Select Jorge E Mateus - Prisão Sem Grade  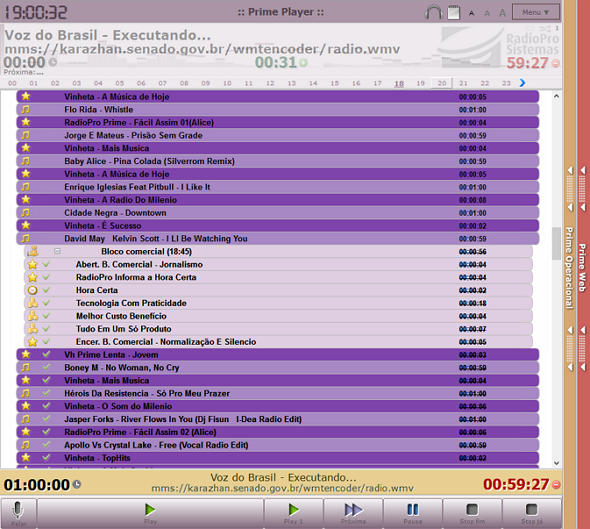click(278, 135)
